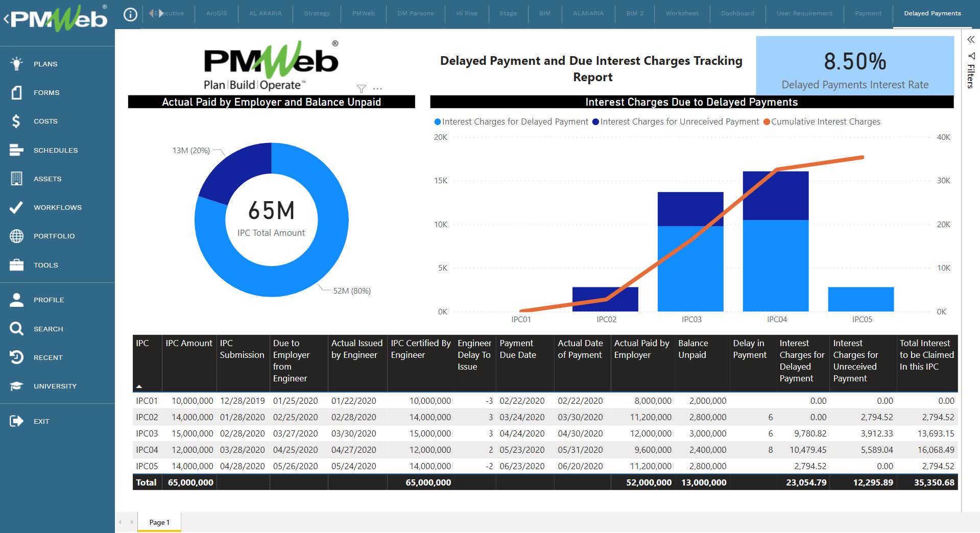
Task: Select the Page 1 tab at bottom
Action: click(x=159, y=522)
